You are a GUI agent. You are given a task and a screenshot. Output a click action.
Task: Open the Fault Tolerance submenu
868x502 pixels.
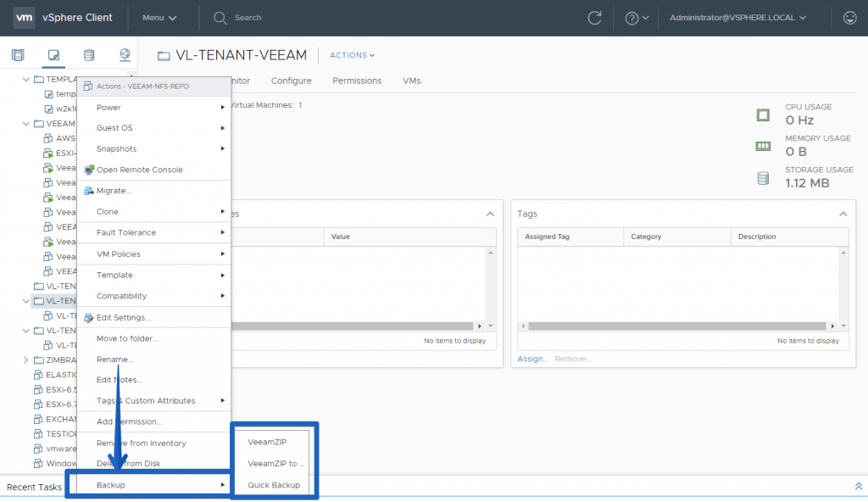click(154, 232)
